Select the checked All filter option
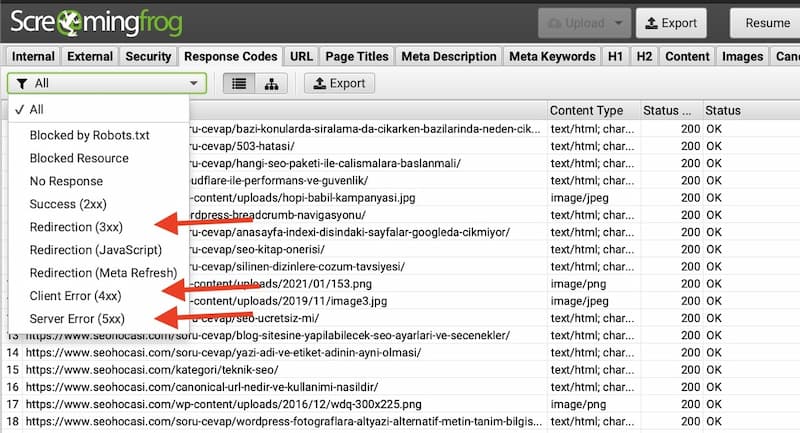Viewport: 800px width, 433px height. pyautogui.click(x=37, y=110)
